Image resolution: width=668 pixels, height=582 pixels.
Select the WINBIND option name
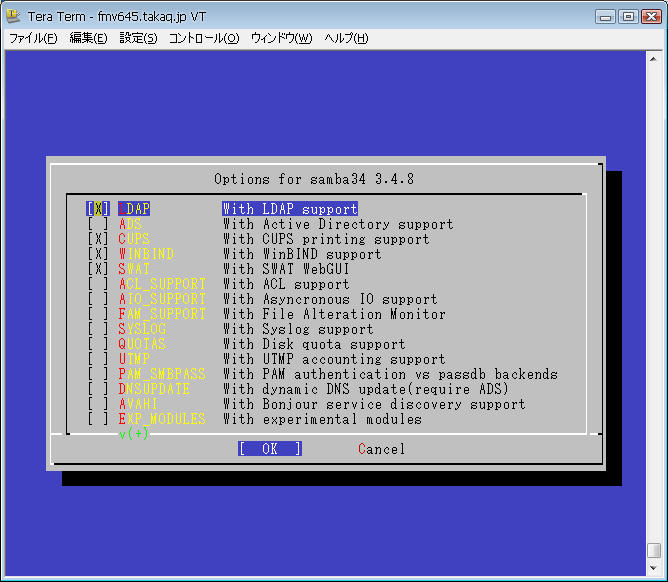[x=146, y=254]
